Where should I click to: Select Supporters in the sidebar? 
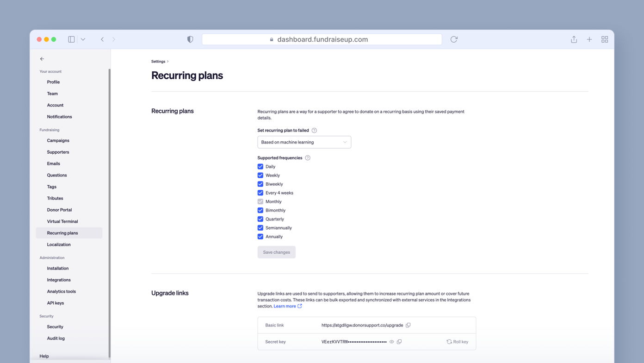tap(58, 152)
